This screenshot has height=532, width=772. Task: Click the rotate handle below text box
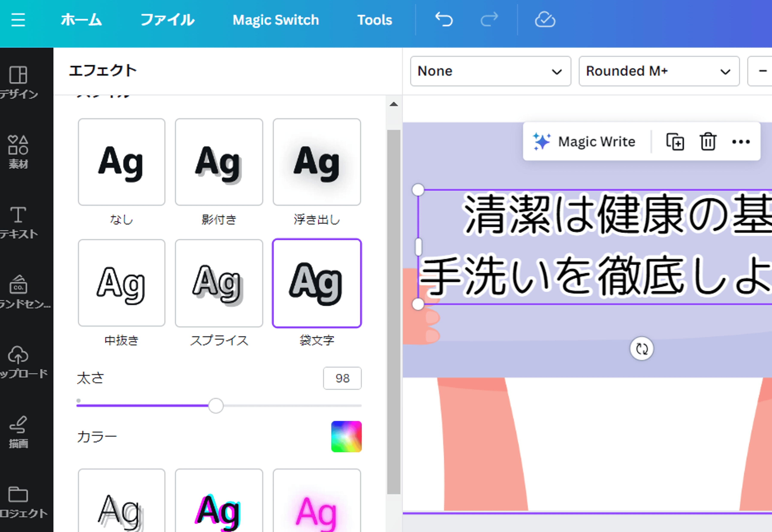(x=641, y=349)
